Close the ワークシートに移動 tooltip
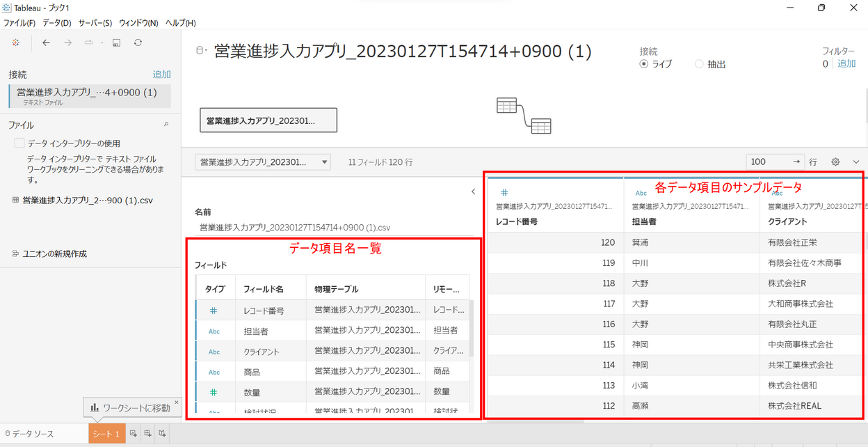The width and height of the screenshot is (868, 447). [177, 402]
